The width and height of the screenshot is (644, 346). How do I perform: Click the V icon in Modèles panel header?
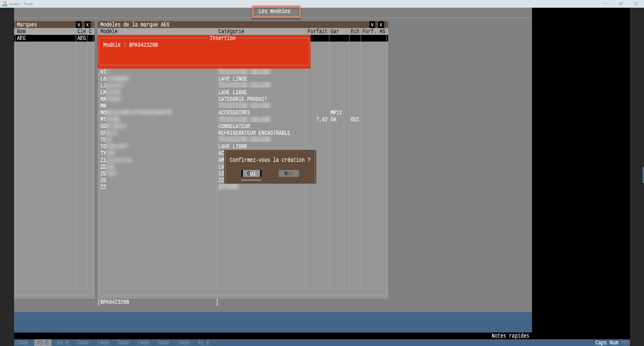[x=372, y=25]
